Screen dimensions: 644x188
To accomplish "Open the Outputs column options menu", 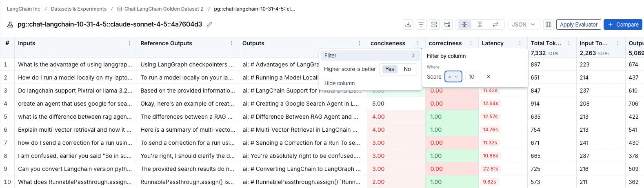I will click(x=360, y=43).
